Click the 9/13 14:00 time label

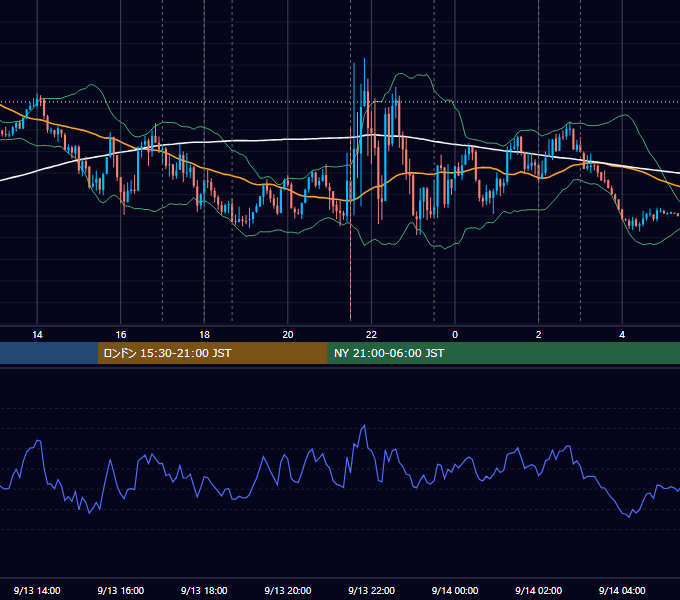(37, 590)
